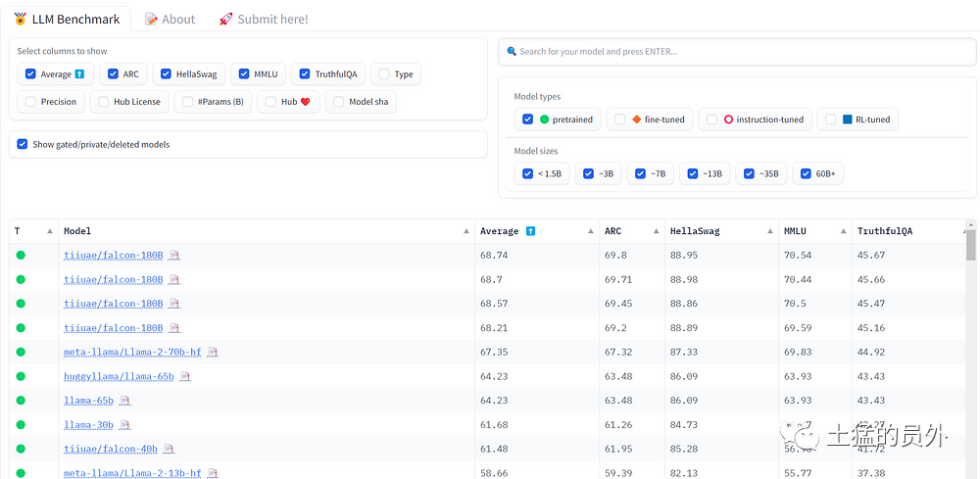This screenshot has height=479, width=980.
Task: Uncheck the < 1.5B model size filter
Action: click(527, 173)
